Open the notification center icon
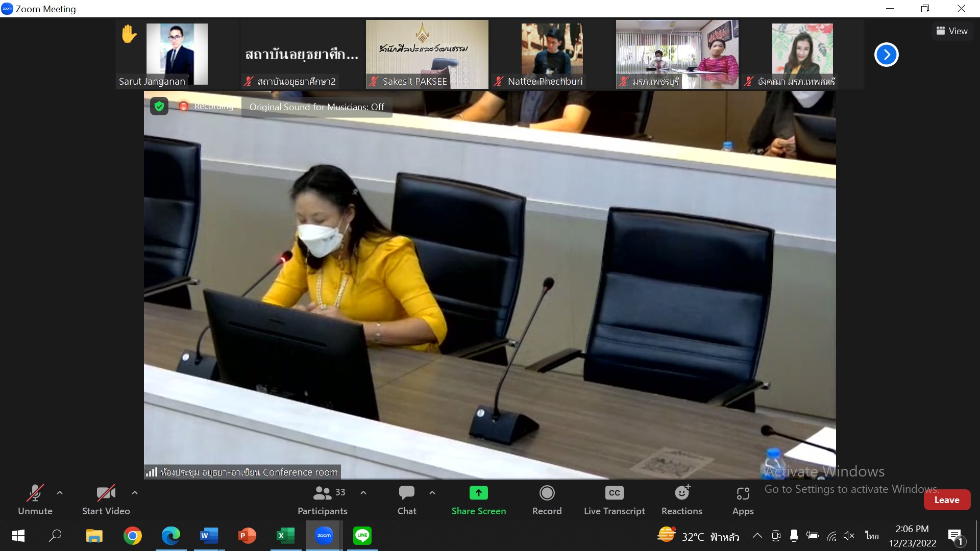 pyautogui.click(x=956, y=537)
